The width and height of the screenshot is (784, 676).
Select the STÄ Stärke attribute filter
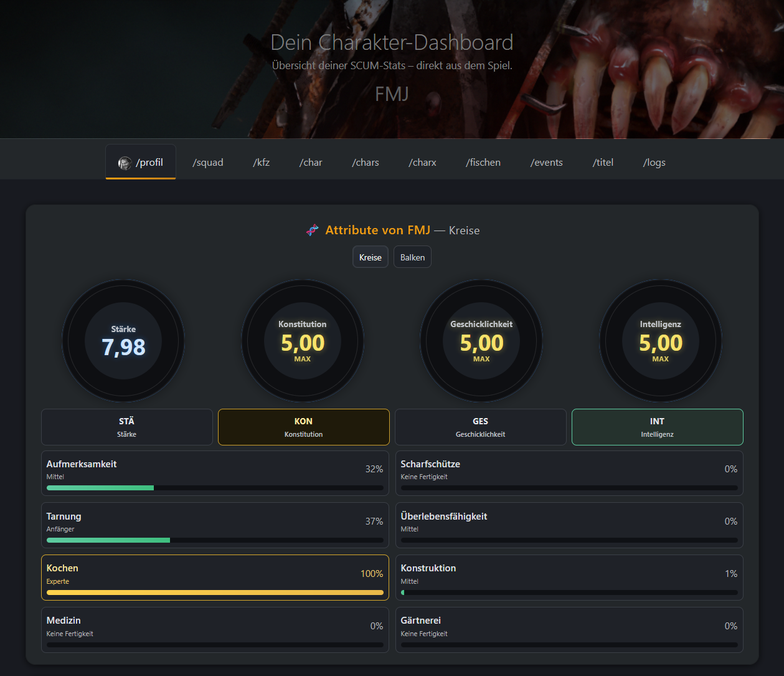[127, 427]
